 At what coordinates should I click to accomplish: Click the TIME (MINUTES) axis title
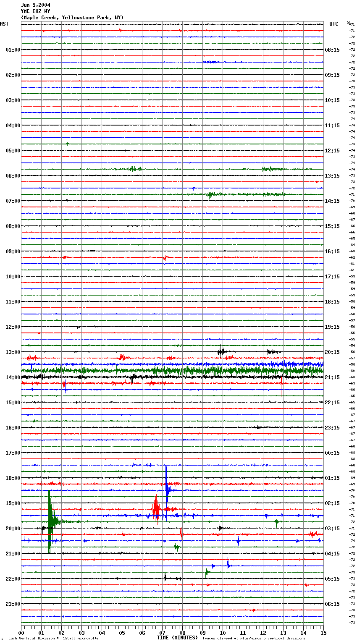click(177, 638)
